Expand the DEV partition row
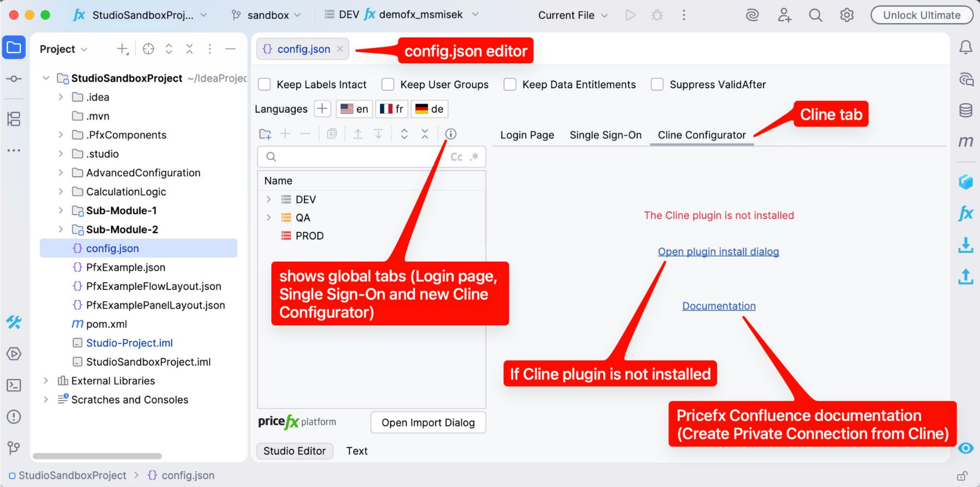 [x=268, y=199]
